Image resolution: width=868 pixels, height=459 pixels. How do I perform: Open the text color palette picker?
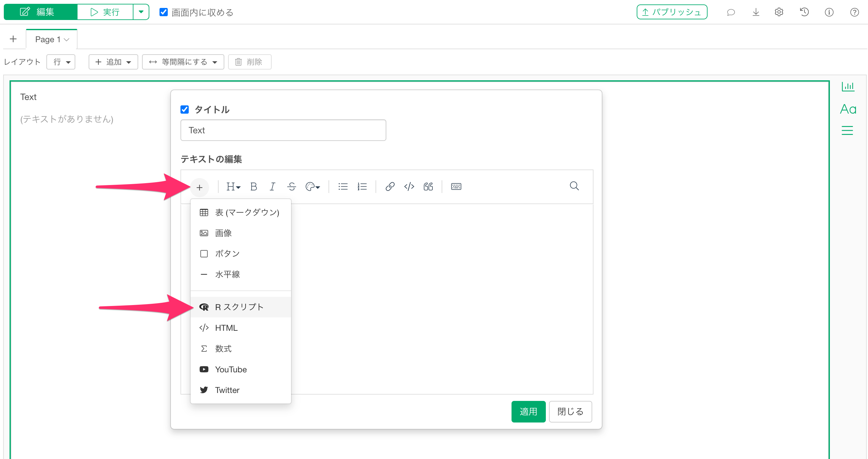click(x=312, y=187)
